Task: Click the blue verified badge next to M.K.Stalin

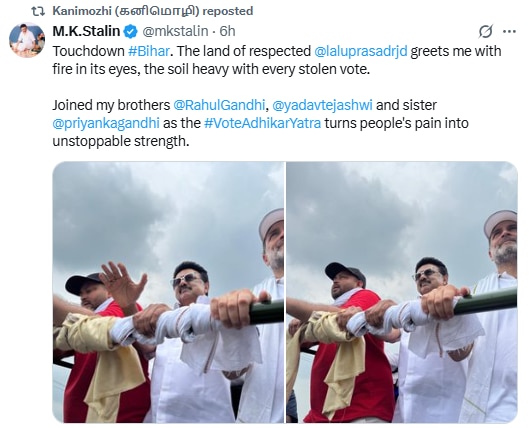Action: pos(131,31)
